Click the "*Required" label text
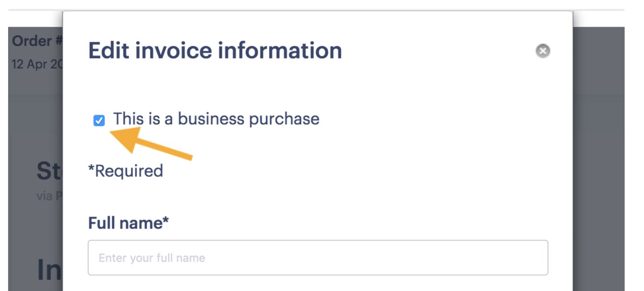Image resolution: width=644 pixels, height=291 pixels. click(x=125, y=170)
